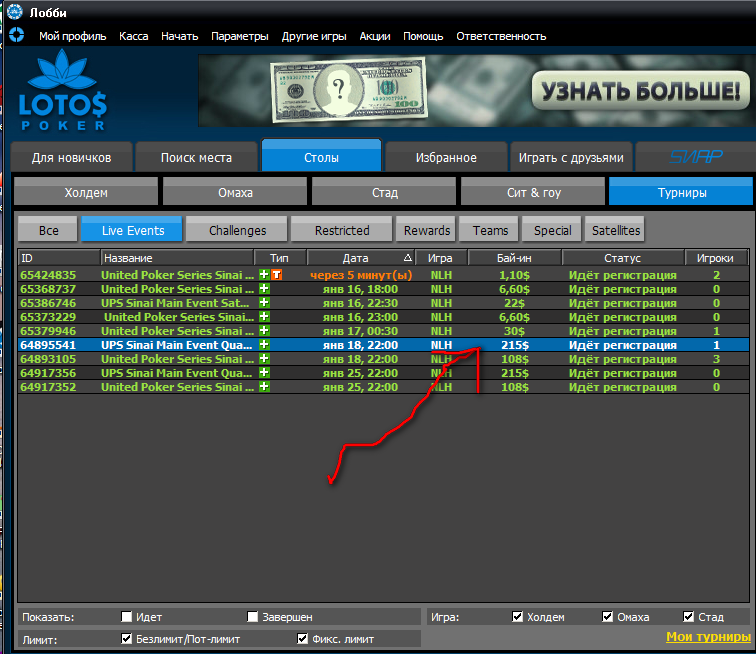Switch to Поиск места tab
The width and height of the screenshot is (756, 654).
point(196,157)
